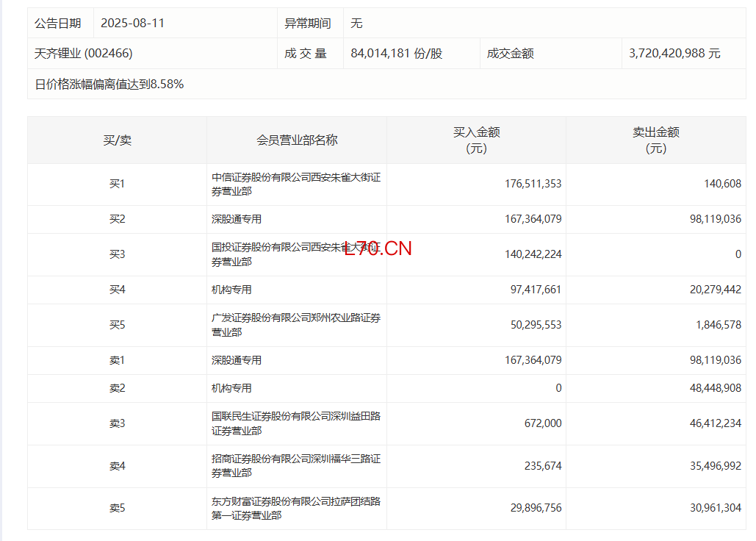Open 东方财富证券 拉萨团结路 branch entry
The width and height of the screenshot is (756, 541).
coord(296,509)
